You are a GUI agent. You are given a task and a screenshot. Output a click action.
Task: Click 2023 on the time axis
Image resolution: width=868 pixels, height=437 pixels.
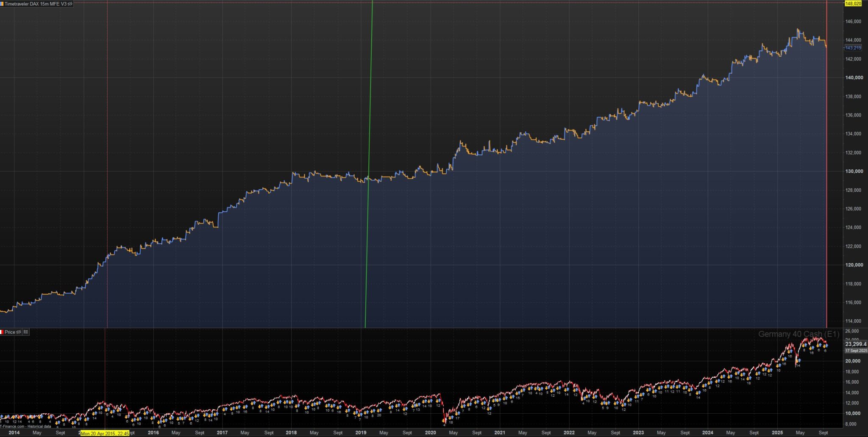[x=638, y=433]
